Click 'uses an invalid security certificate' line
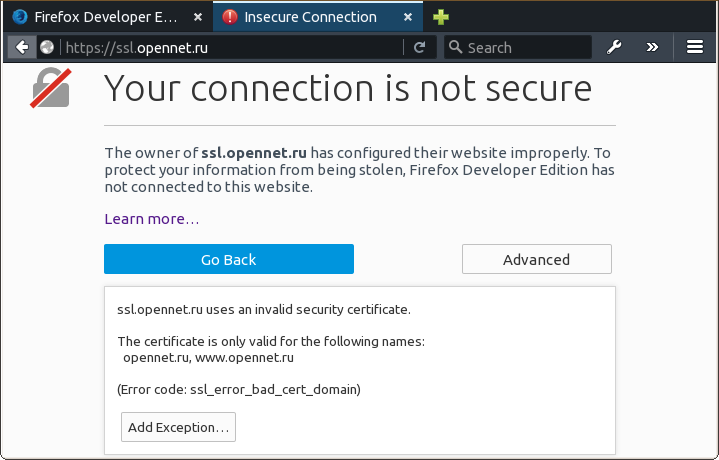 click(x=264, y=310)
